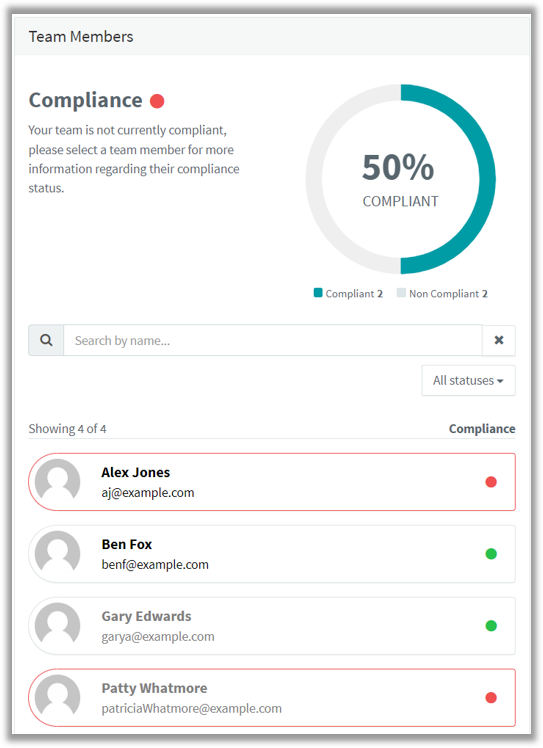This screenshot has width=543, height=748.
Task: Click Alex Jones's avatar icon
Action: point(58,481)
